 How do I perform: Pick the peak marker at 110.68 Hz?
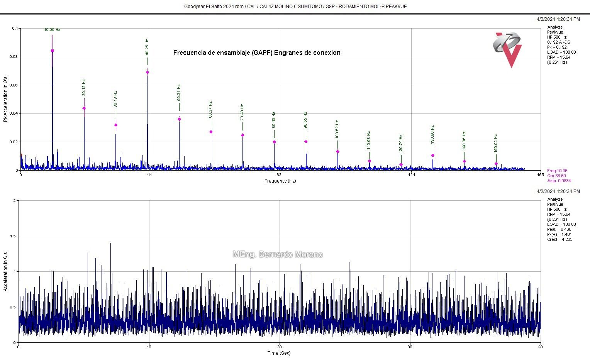[x=369, y=161]
